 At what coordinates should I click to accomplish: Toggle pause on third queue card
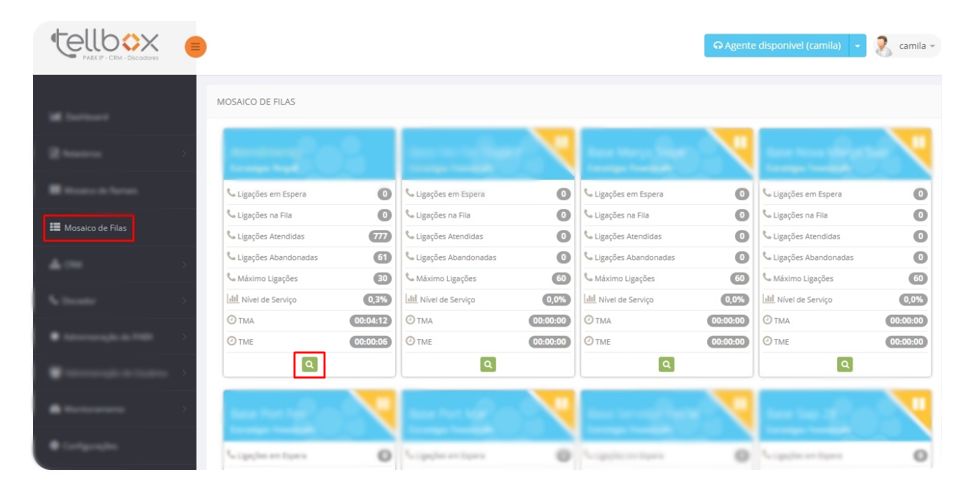click(740, 142)
